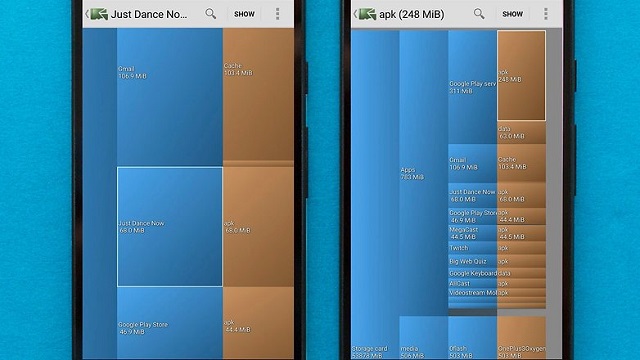The height and width of the screenshot is (360, 640).
Task: Tap SHOW button on the left phone
Action: (x=244, y=14)
